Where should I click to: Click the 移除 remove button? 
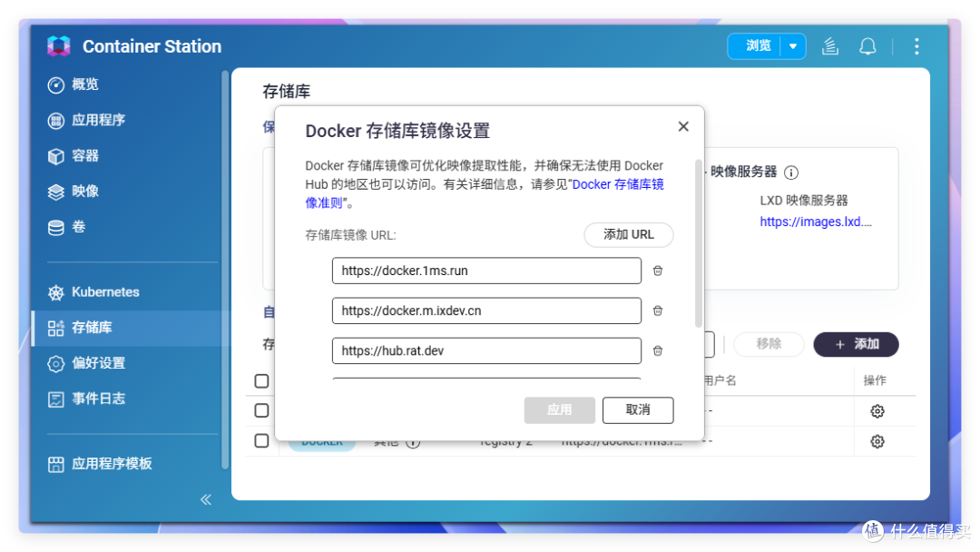coord(769,344)
